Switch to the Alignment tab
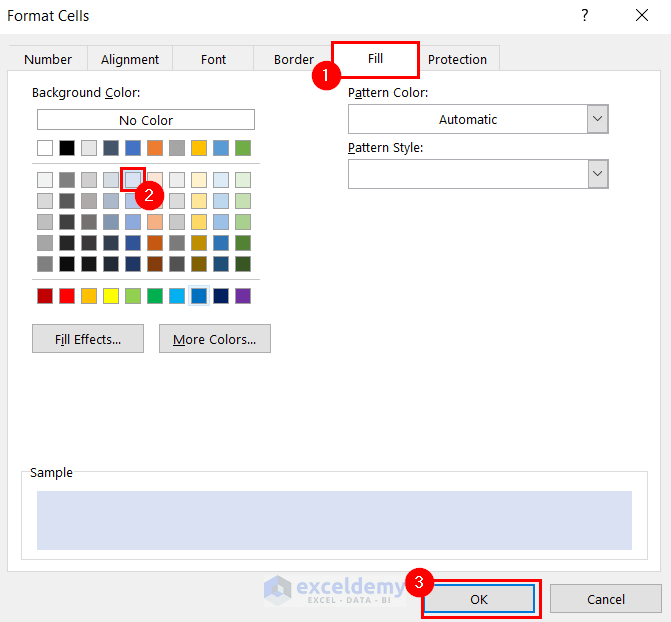Viewport: 671px width, 622px height. tap(130, 59)
